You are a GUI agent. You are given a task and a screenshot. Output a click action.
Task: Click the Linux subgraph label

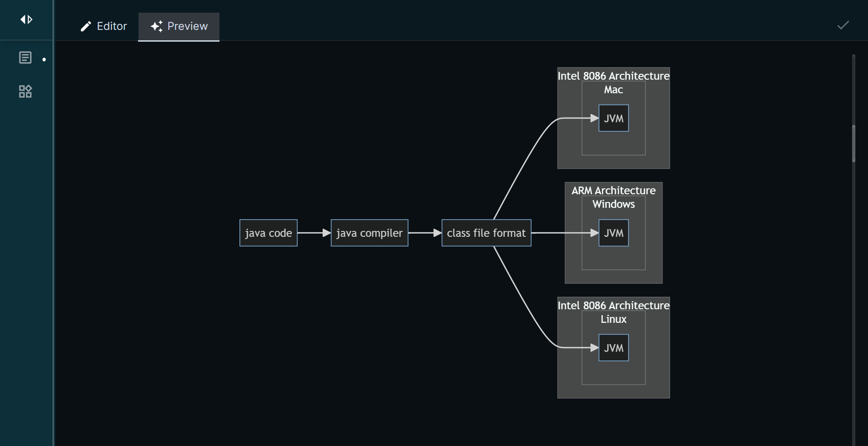coord(614,319)
